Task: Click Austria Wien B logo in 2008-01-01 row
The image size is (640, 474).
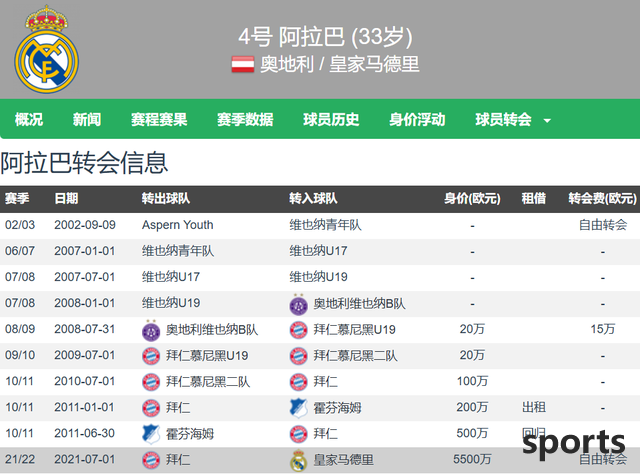Action: (x=298, y=304)
